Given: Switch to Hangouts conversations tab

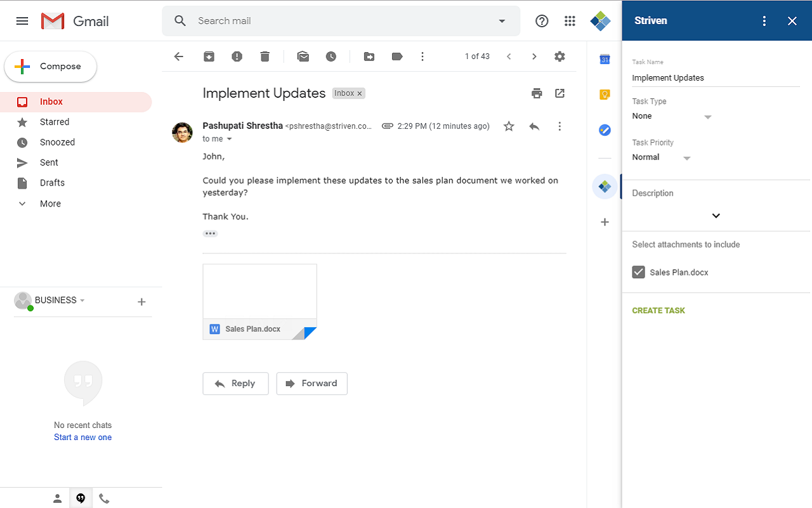Looking at the screenshot, I should pyautogui.click(x=81, y=498).
